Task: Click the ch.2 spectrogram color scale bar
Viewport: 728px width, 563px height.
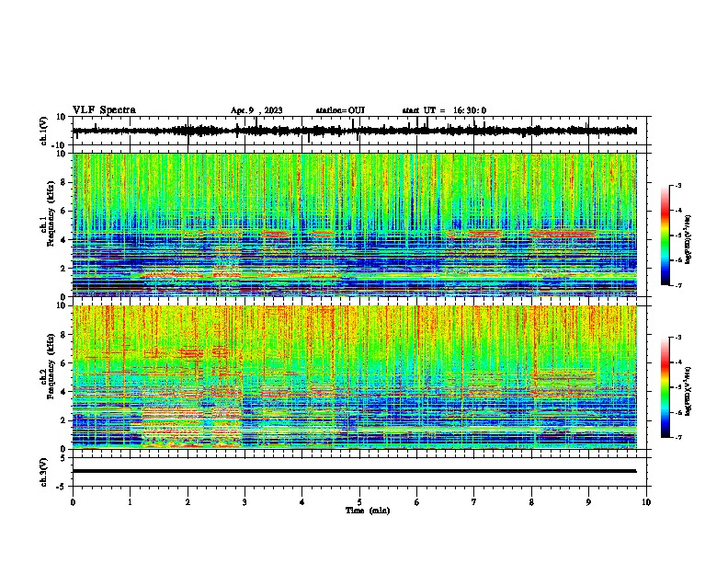Action: pyautogui.click(x=665, y=387)
